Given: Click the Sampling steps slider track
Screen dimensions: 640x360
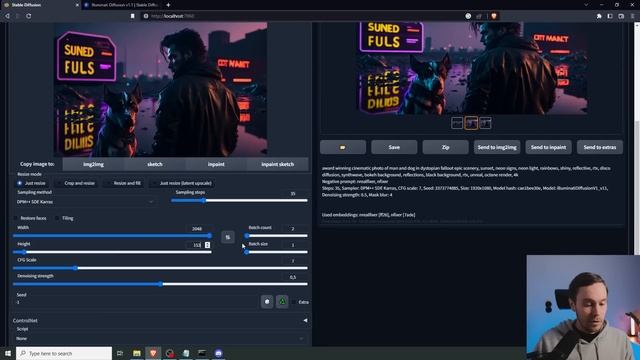Looking at the screenshot, I should tap(240, 200).
